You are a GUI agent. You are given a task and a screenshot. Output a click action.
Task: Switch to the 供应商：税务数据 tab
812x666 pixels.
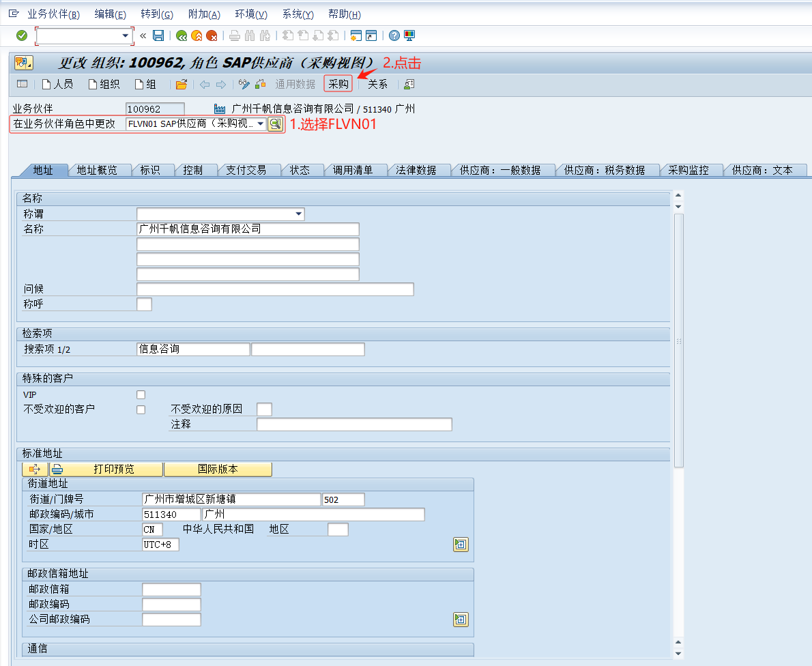pos(605,171)
